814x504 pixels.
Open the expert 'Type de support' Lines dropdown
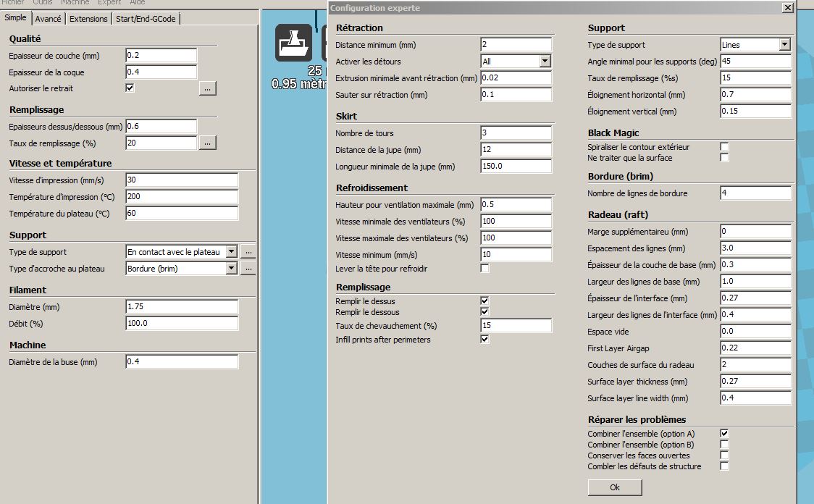784,45
